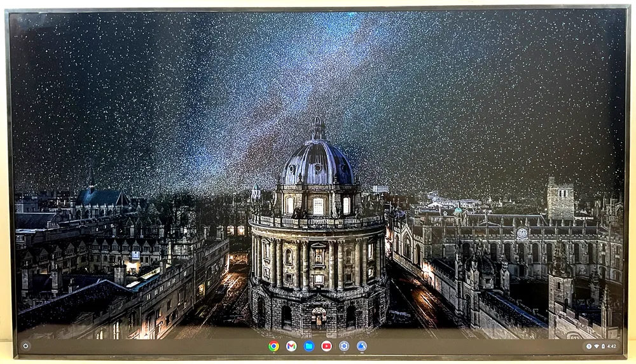Click the battery status icon
The width and height of the screenshot is (636, 364).
(x=603, y=346)
